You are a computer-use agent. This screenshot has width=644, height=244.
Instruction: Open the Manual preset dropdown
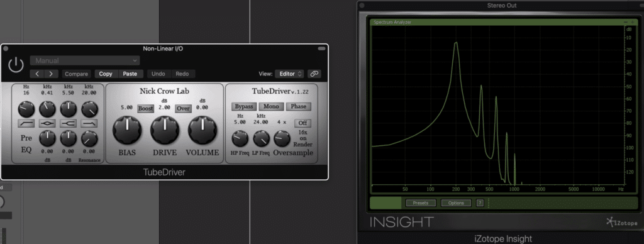85,61
